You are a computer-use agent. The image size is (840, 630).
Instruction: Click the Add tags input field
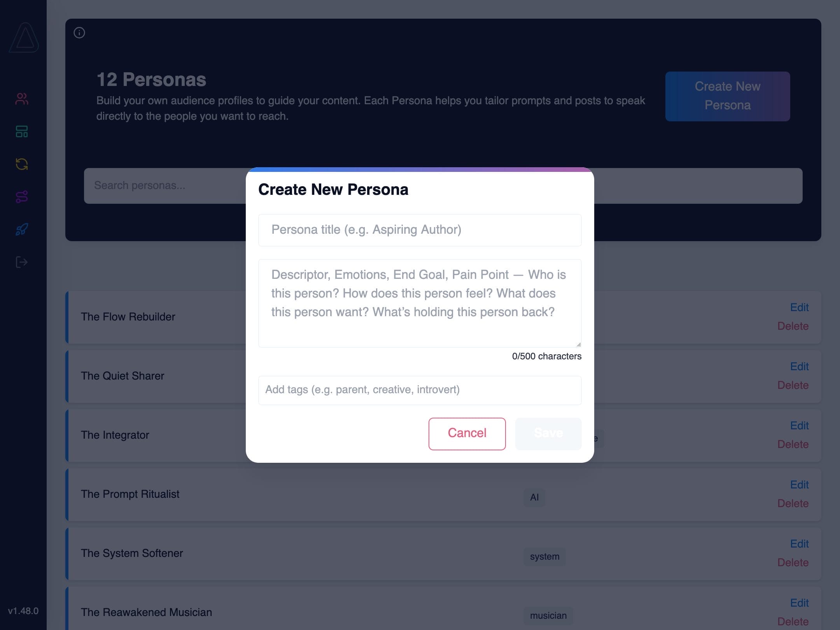420,390
